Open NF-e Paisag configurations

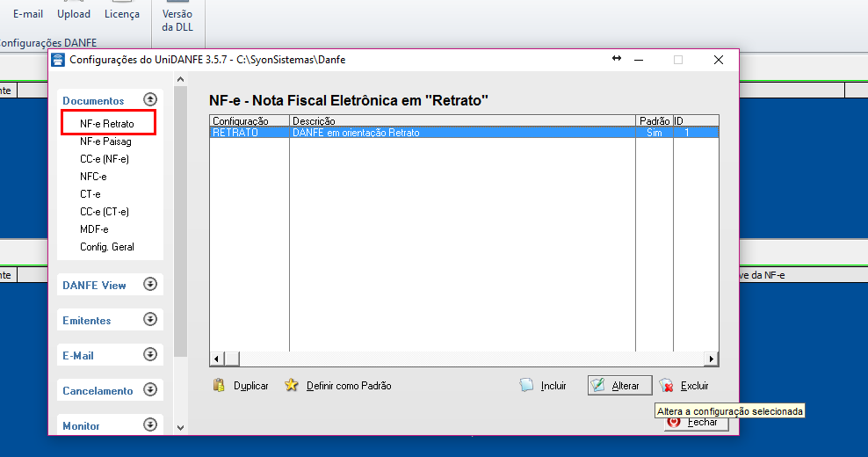(105, 141)
